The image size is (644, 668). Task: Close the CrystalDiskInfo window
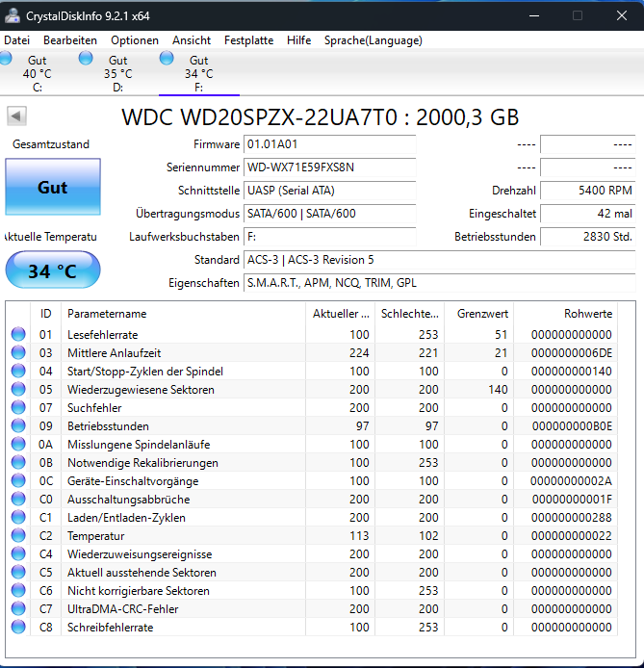pyautogui.click(x=622, y=15)
